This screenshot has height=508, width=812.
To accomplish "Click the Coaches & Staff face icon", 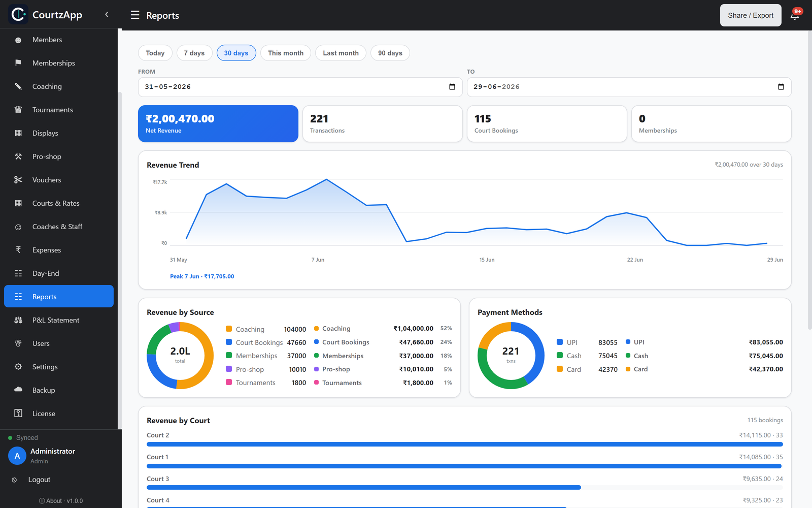I will [18, 227].
